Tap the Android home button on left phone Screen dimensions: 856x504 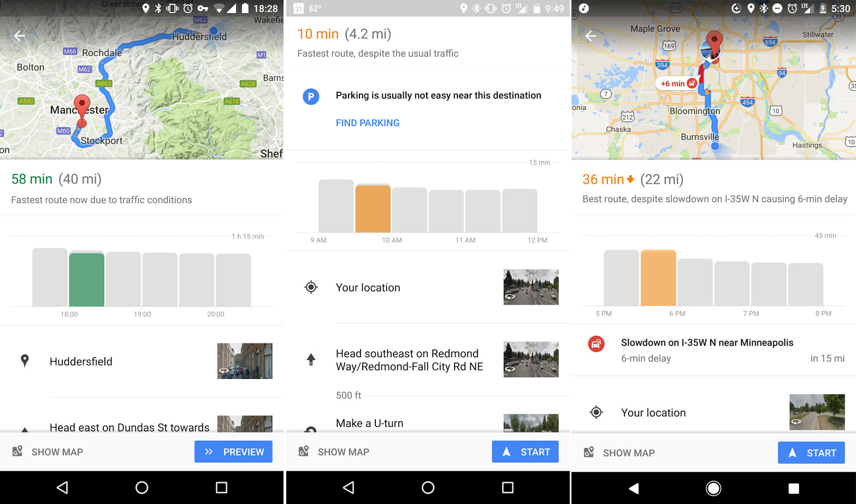pyautogui.click(x=141, y=488)
